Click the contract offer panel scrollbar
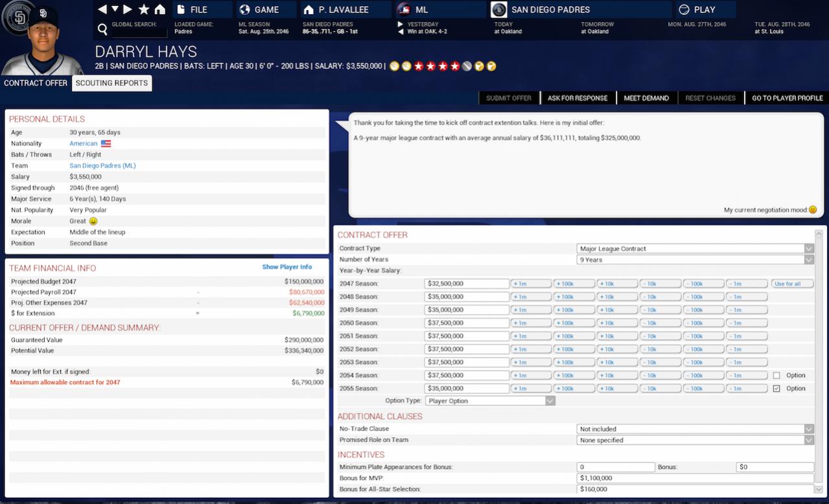This screenshot has width=829, height=504. click(x=821, y=363)
